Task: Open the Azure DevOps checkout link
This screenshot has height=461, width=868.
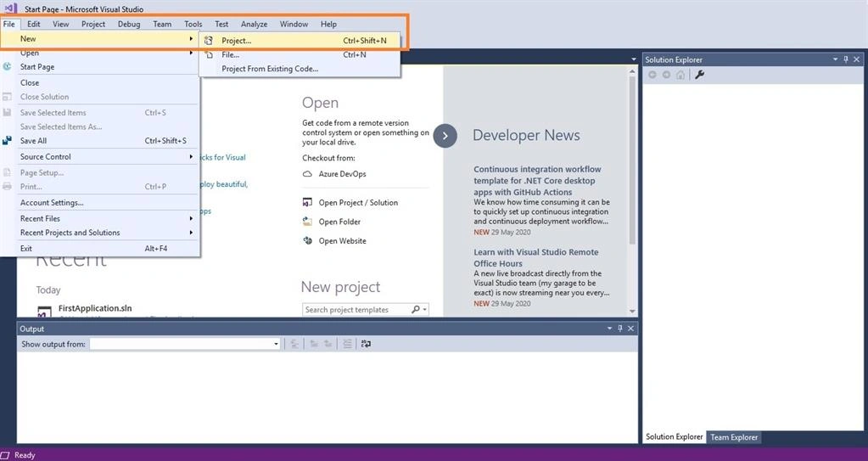Action: click(x=342, y=174)
